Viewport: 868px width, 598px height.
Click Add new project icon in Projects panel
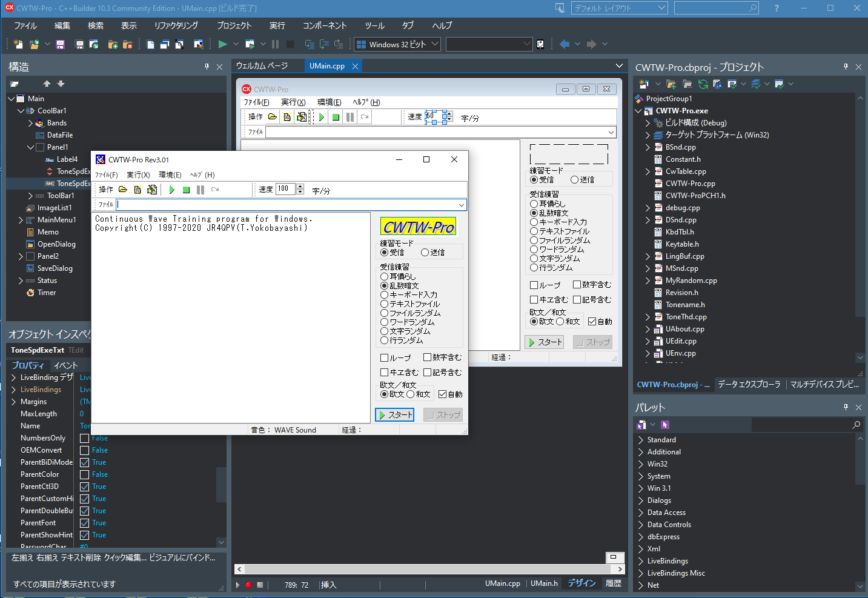click(643, 84)
